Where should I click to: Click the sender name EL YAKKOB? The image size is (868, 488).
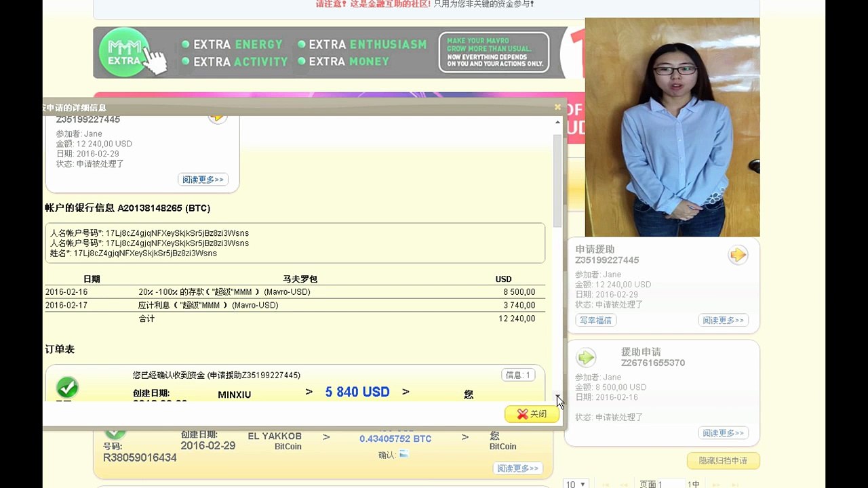pyautogui.click(x=275, y=436)
